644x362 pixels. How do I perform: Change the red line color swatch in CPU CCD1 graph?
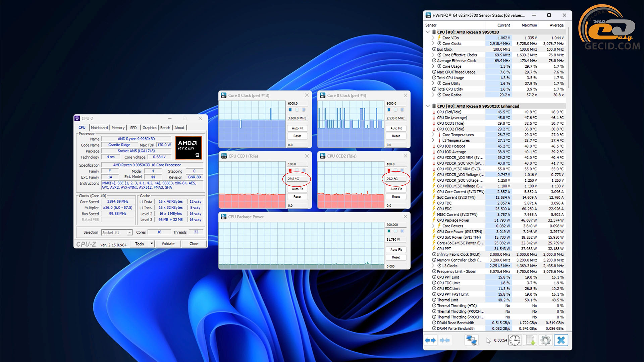click(290, 170)
